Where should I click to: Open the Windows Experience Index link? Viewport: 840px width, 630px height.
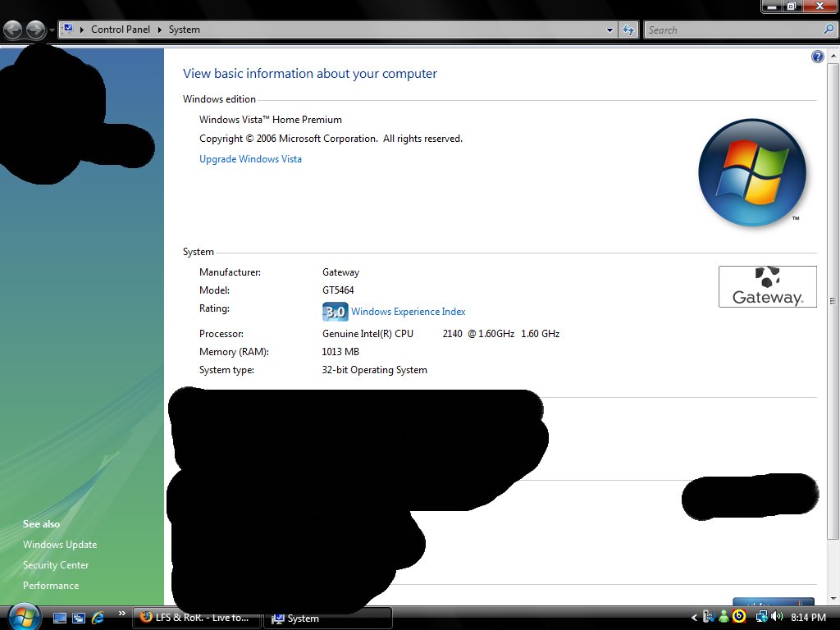point(409,312)
